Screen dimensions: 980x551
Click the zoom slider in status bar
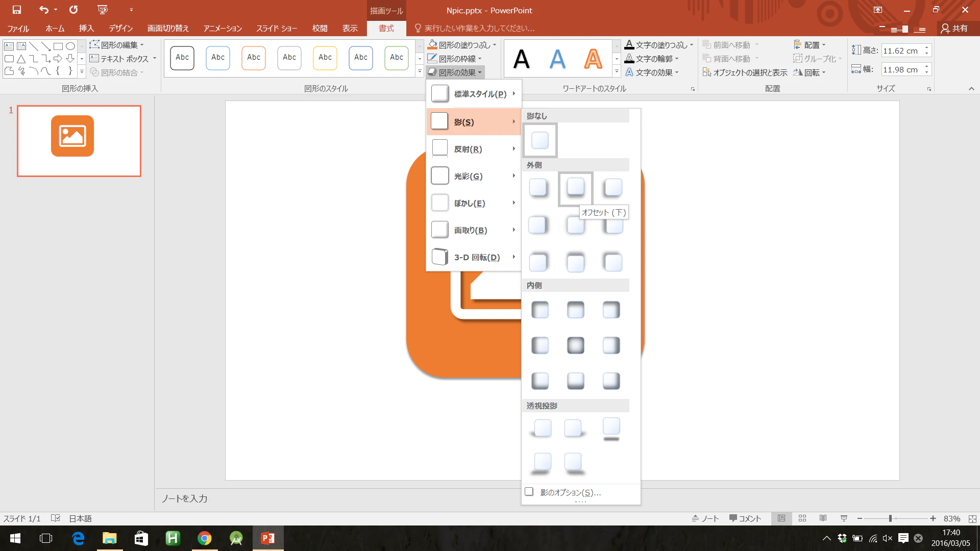(896, 518)
